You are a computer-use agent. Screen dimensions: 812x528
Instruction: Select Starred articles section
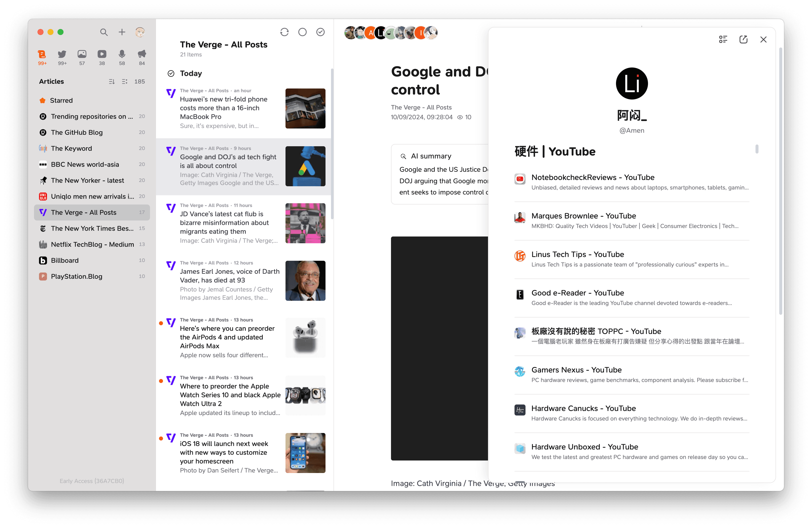61,100
